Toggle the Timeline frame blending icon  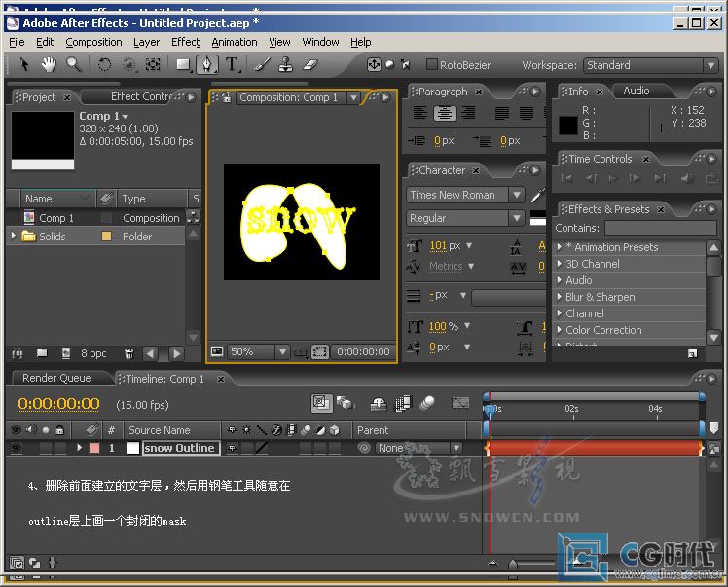tap(403, 403)
